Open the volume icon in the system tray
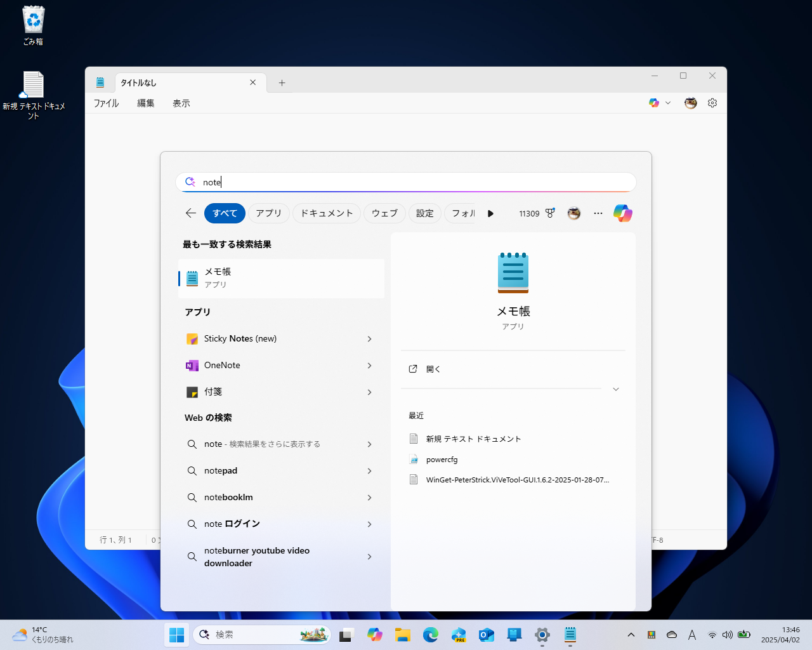 [728, 635]
